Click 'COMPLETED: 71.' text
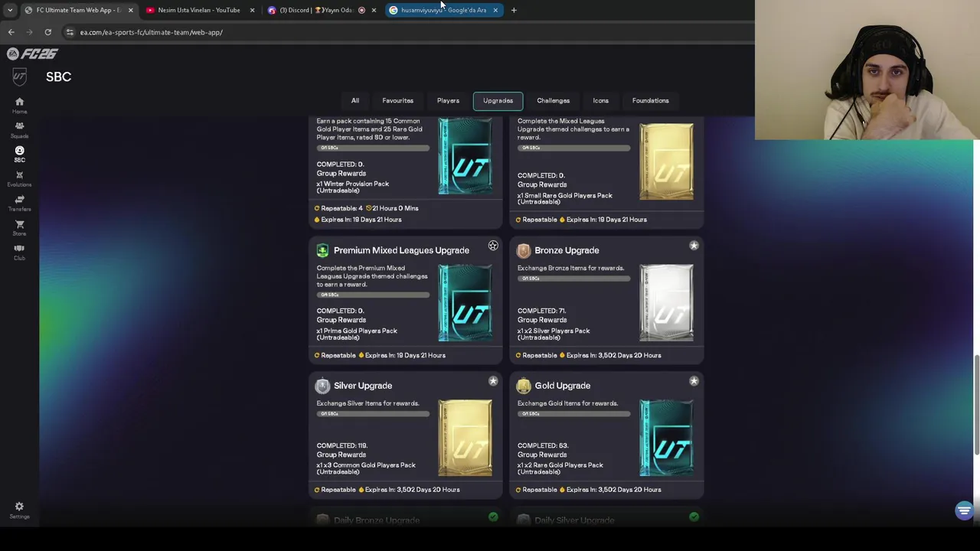The image size is (980, 551). (x=542, y=311)
